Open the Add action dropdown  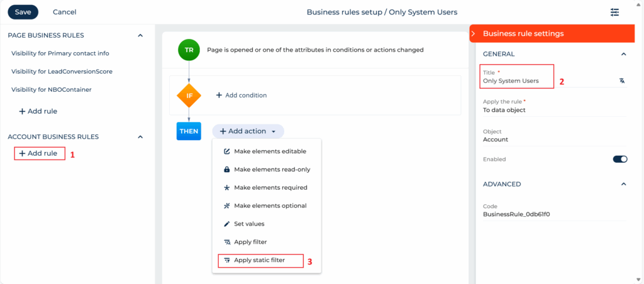tap(248, 131)
